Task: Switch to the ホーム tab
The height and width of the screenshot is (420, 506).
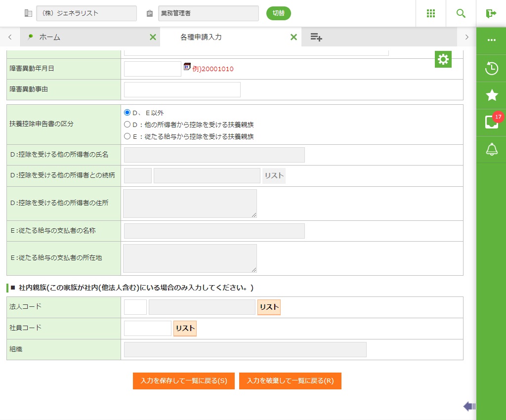Action: tap(49, 37)
